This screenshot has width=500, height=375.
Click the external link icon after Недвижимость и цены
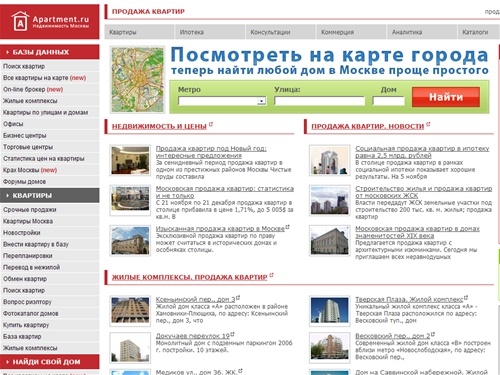211,124
